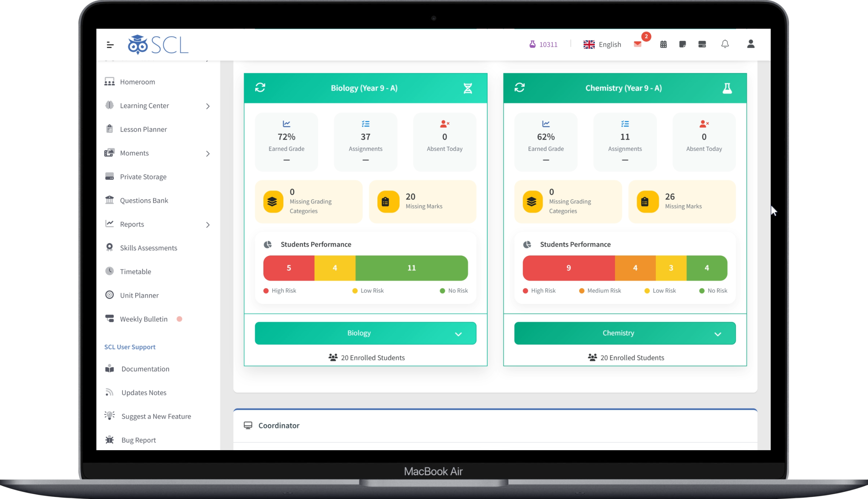This screenshot has width=868, height=499.
Task: Refresh the Chemistry (Year 9 - A) card
Action: (x=519, y=88)
